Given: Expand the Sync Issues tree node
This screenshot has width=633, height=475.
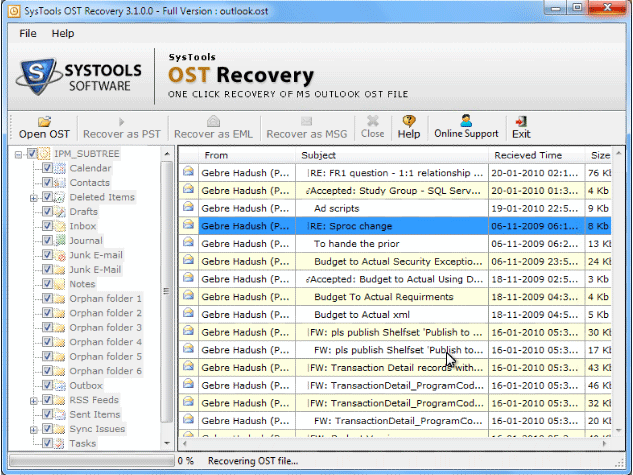Looking at the screenshot, I should tap(33, 429).
